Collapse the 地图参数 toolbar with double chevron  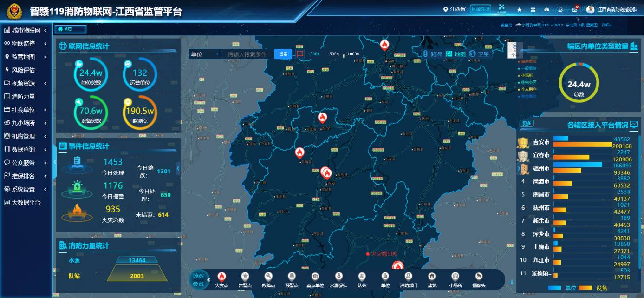point(208,280)
